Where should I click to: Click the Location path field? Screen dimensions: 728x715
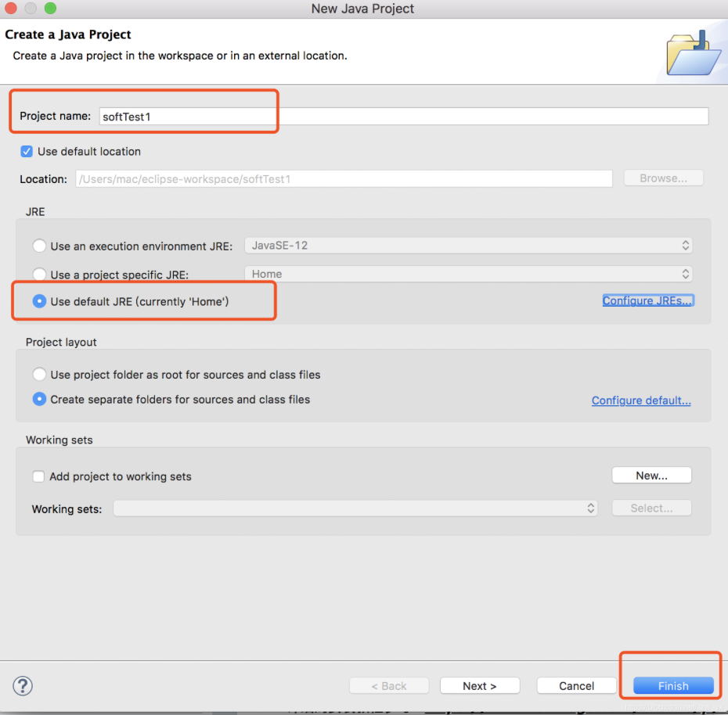point(344,179)
